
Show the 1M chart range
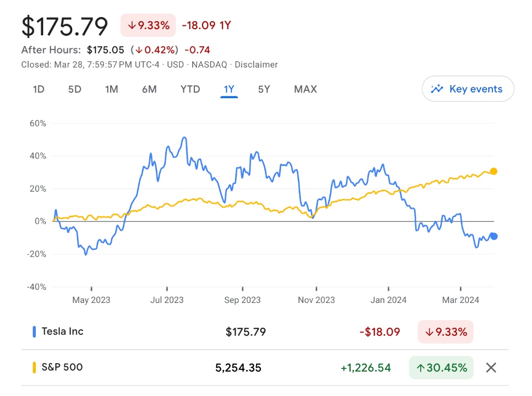112,89
